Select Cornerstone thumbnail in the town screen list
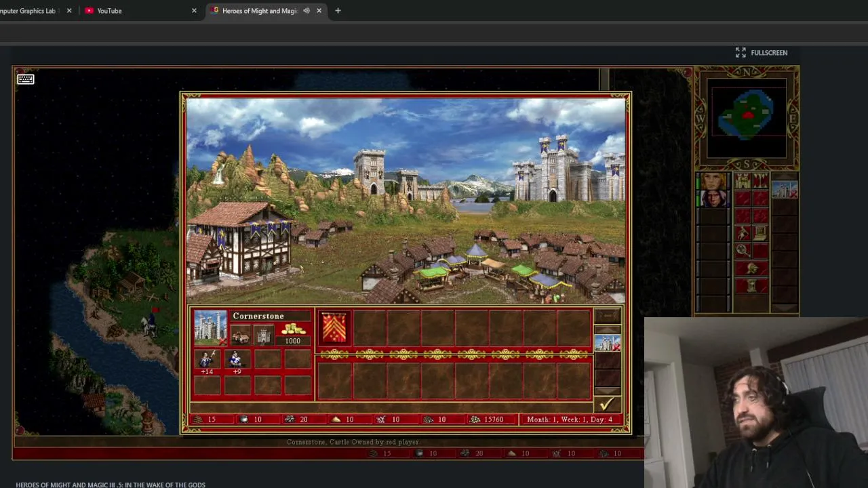Image resolution: width=868 pixels, height=488 pixels. point(607,343)
